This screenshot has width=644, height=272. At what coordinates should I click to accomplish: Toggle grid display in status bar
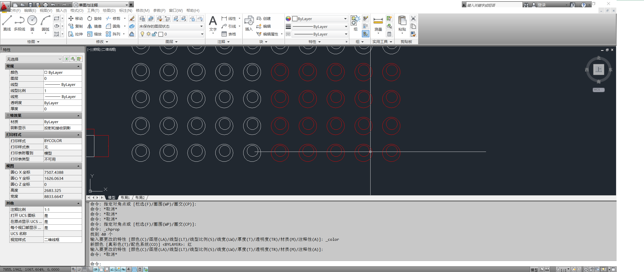tap(85, 269)
